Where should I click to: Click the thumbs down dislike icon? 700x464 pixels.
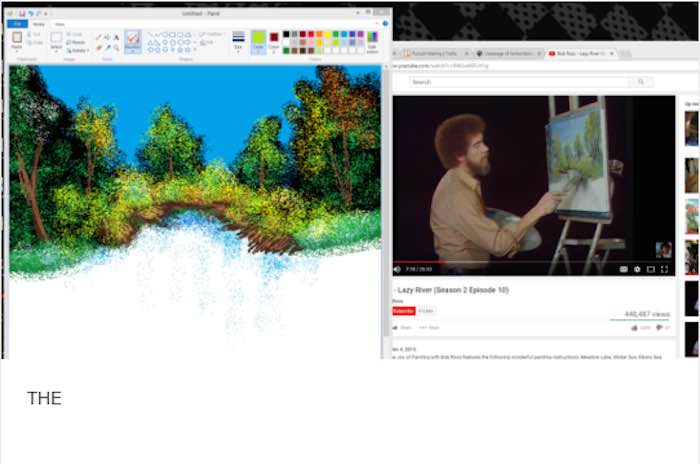pos(657,327)
